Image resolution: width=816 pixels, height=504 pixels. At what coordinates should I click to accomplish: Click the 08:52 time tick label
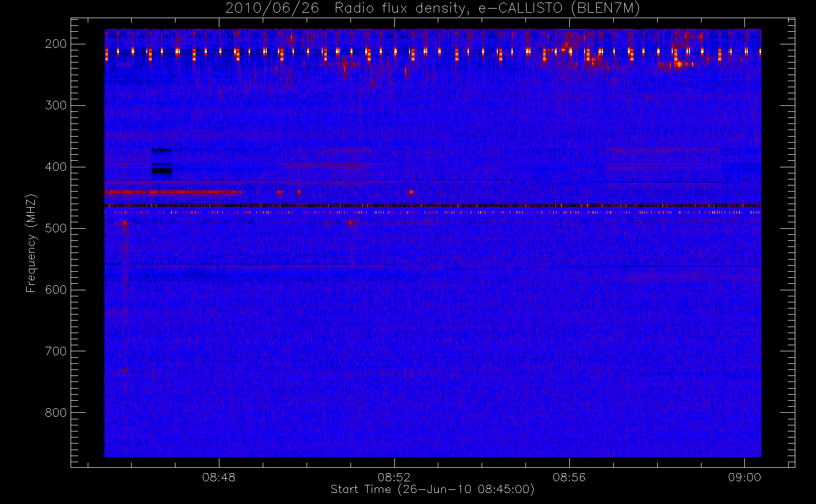(394, 477)
